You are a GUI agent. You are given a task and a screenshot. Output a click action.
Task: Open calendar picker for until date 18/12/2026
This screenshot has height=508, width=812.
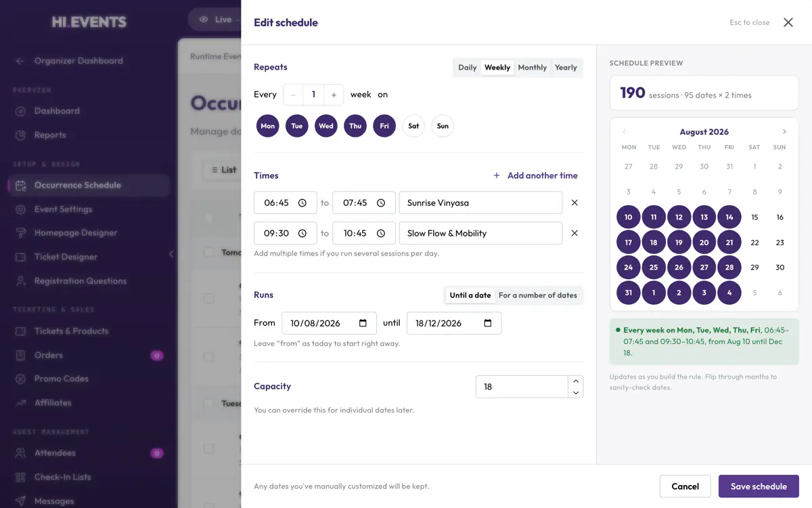[488, 323]
